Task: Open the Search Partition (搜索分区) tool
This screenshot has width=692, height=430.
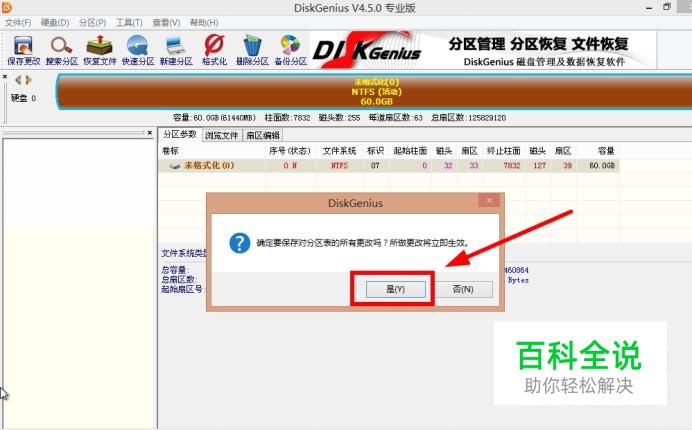Action: click(x=61, y=50)
